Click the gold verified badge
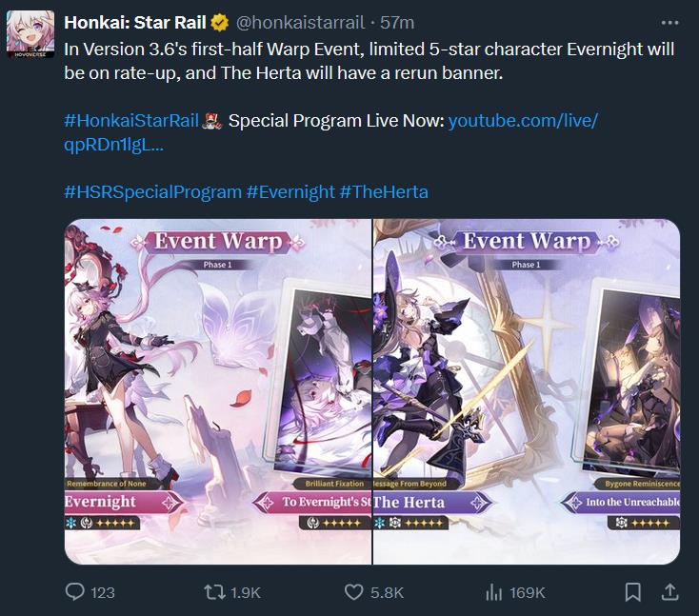 point(219,23)
